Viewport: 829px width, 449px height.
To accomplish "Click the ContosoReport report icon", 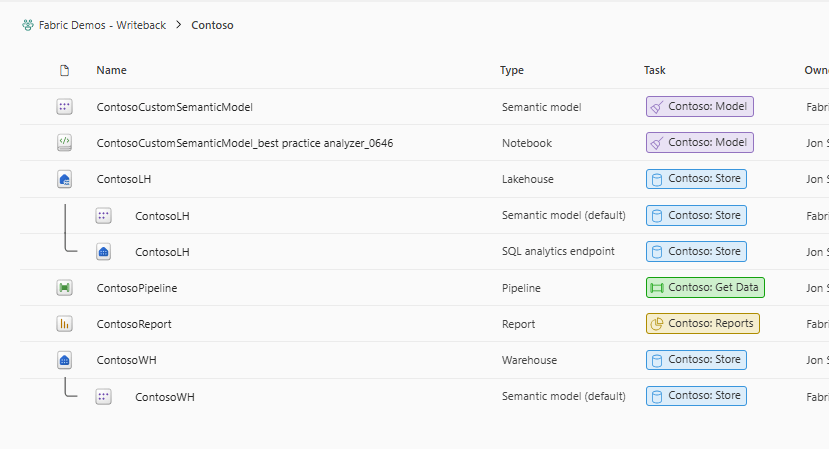I will (64, 324).
